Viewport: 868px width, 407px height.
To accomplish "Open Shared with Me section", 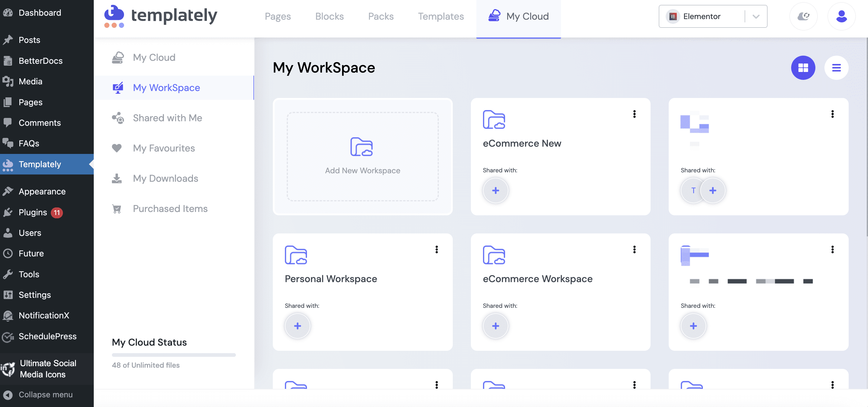I will pyautogui.click(x=174, y=118).
